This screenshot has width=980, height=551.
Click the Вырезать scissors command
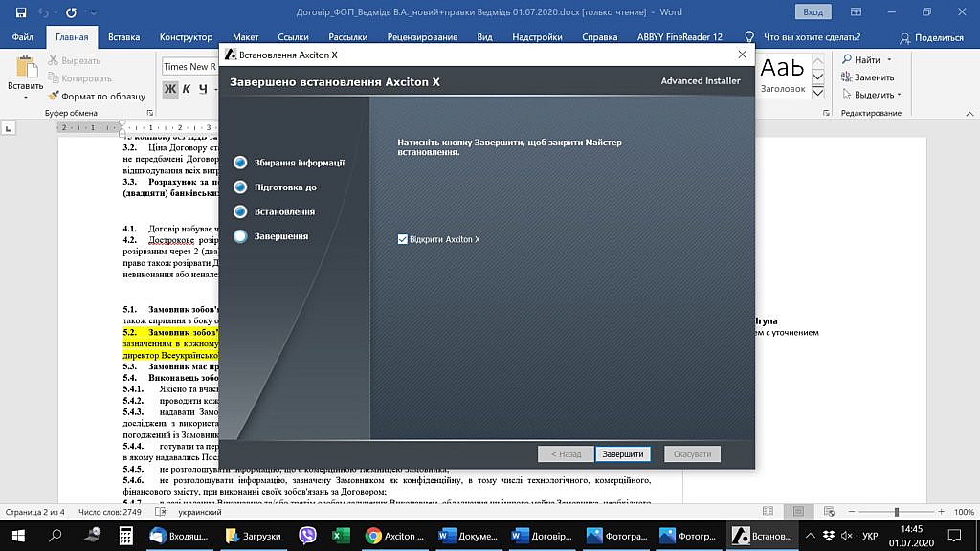(75, 60)
